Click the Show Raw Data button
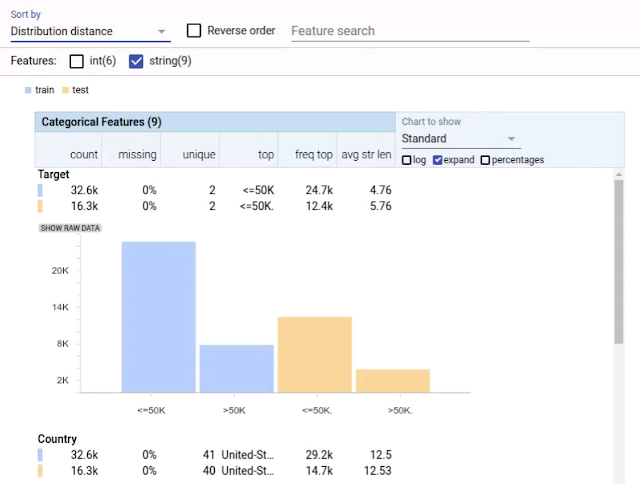This screenshot has height=484, width=640. point(70,228)
